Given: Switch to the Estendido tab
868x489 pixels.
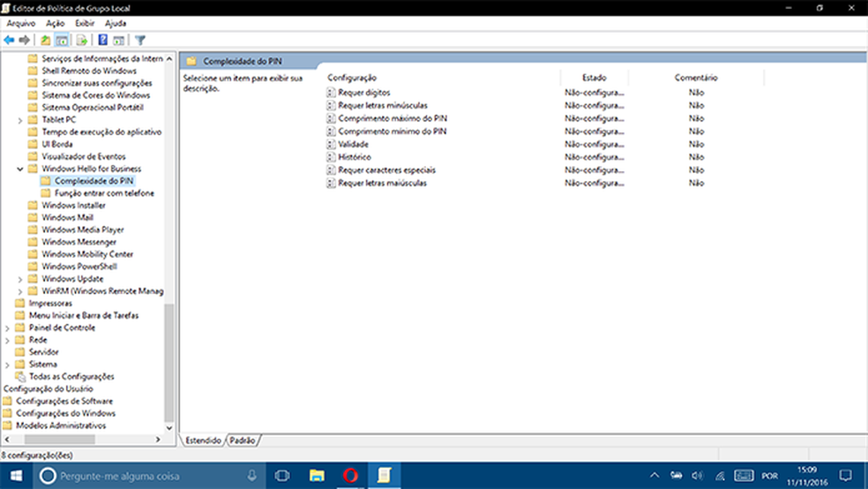Looking at the screenshot, I should (x=203, y=440).
